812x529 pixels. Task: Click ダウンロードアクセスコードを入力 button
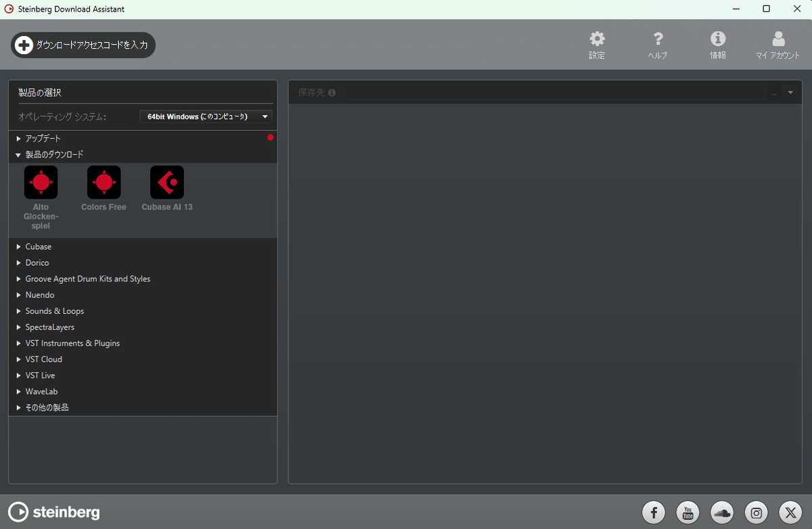tap(83, 45)
